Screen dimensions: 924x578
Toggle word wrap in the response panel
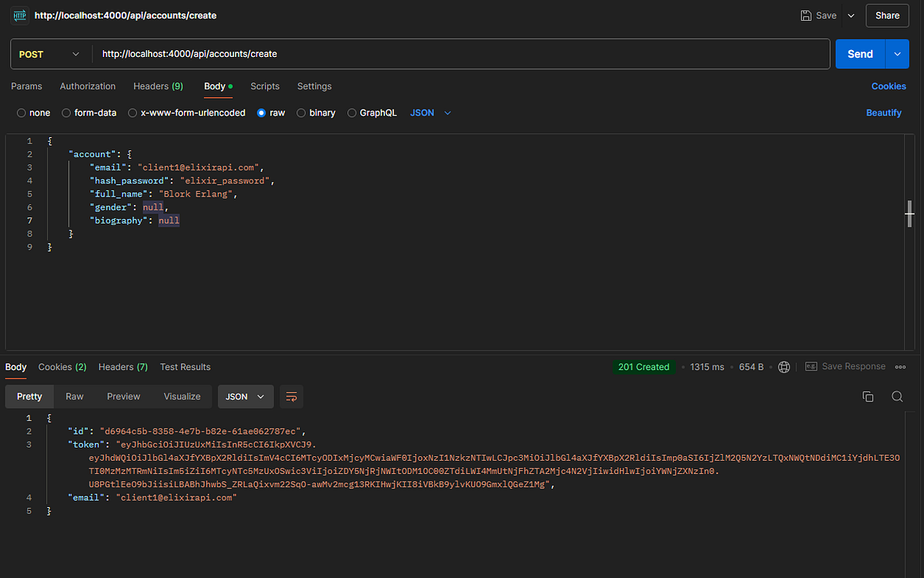(291, 396)
